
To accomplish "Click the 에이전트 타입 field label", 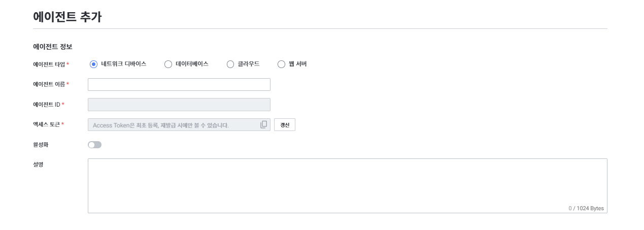I will (x=49, y=64).
